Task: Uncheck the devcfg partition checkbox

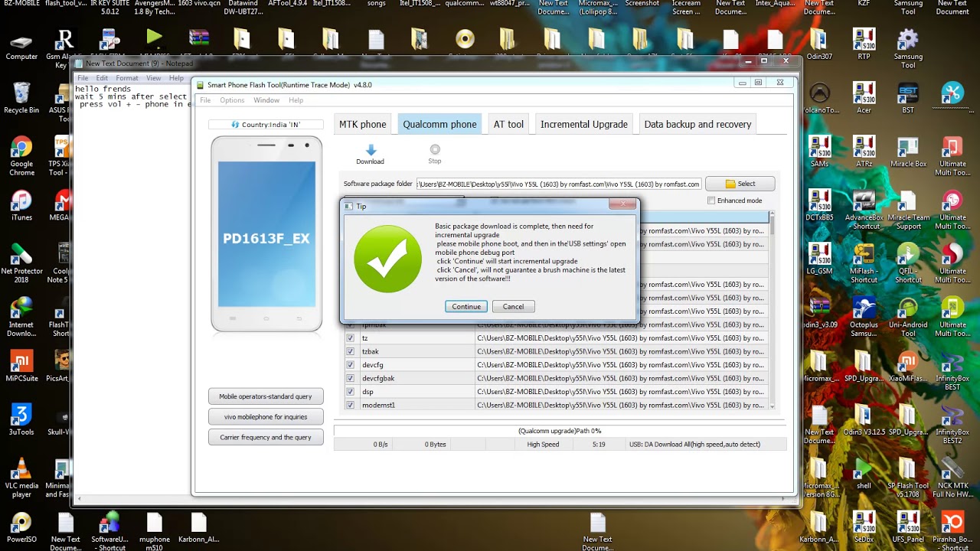Action: [x=350, y=365]
